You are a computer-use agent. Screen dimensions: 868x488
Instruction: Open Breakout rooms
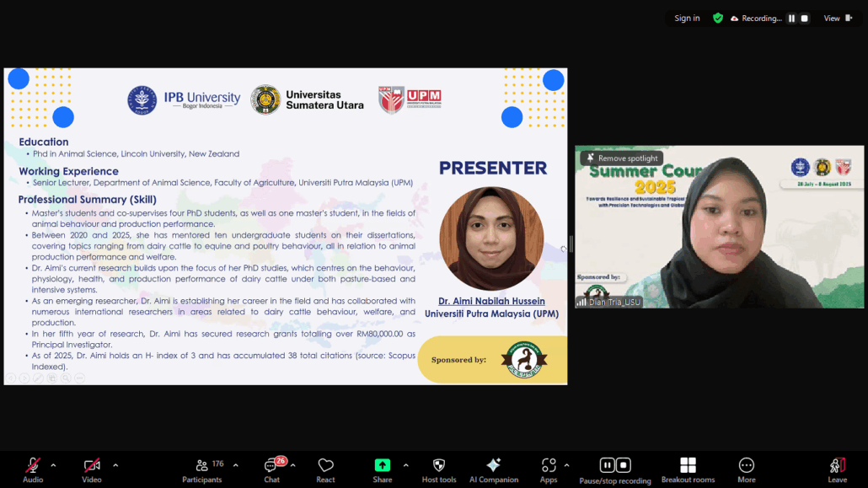pos(688,466)
